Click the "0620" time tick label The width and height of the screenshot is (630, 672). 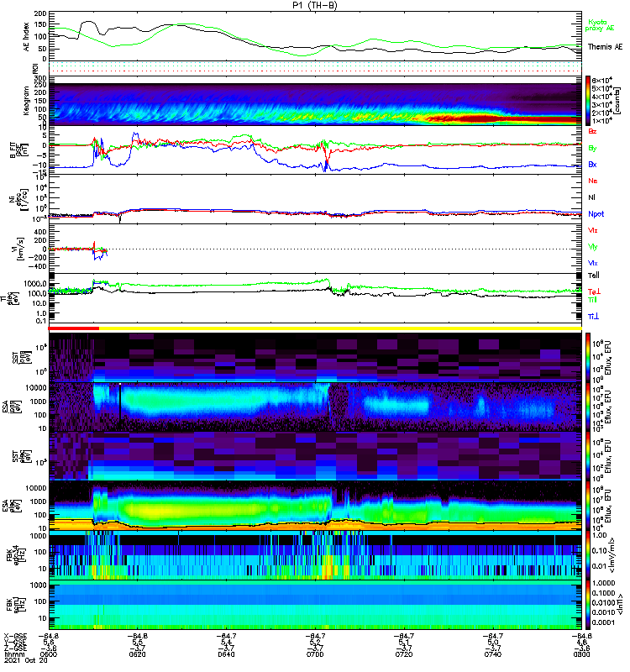pos(138,654)
